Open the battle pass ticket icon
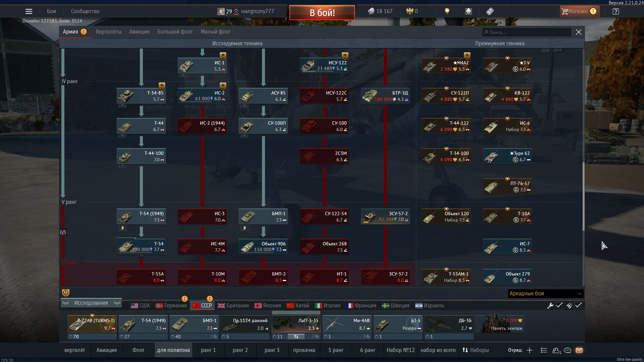This screenshot has width=644, height=362. pyautogui.click(x=490, y=11)
